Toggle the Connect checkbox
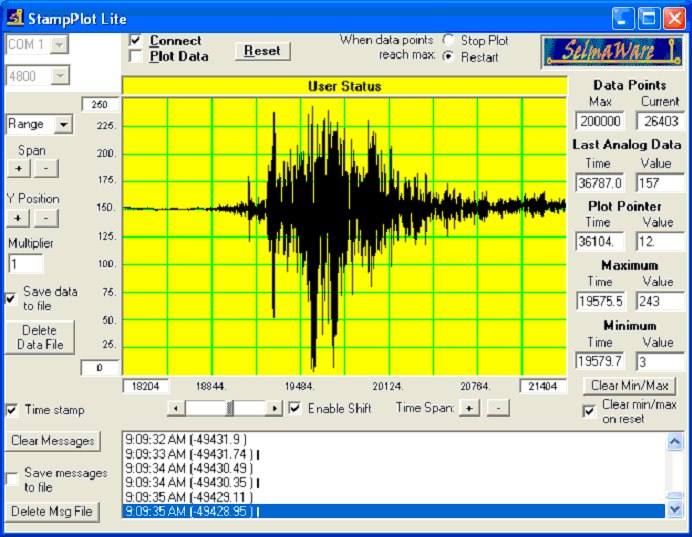Screen dimensions: 692x537 135,40
